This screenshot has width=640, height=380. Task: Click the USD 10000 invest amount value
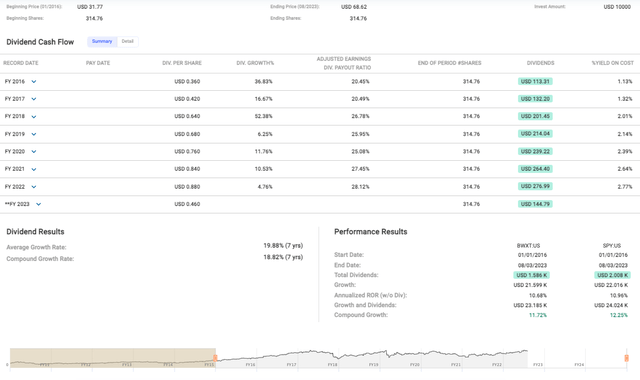point(617,7)
